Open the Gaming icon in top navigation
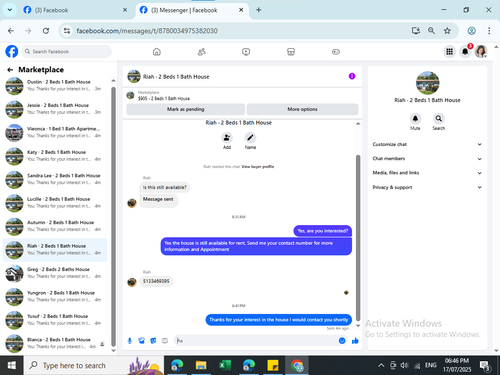This screenshot has height=375, width=500. (336, 52)
